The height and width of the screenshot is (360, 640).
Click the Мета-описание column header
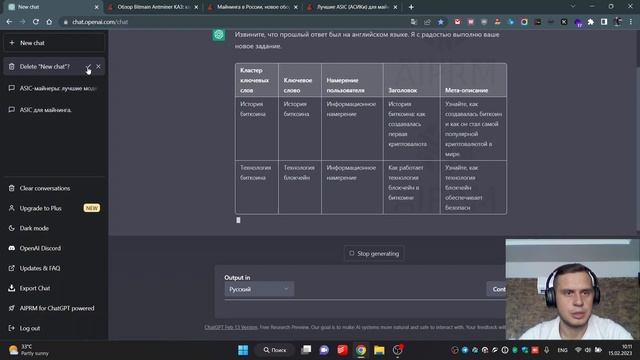[473, 80]
